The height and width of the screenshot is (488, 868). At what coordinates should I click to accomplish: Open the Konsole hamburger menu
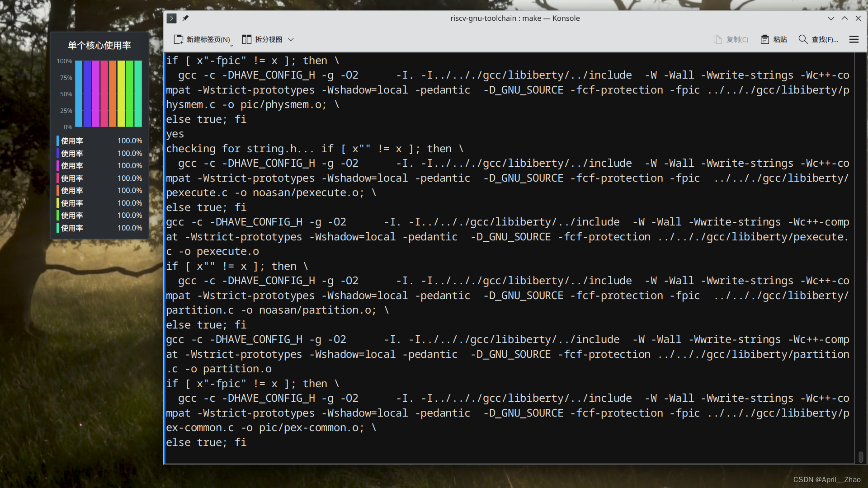[854, 40]
